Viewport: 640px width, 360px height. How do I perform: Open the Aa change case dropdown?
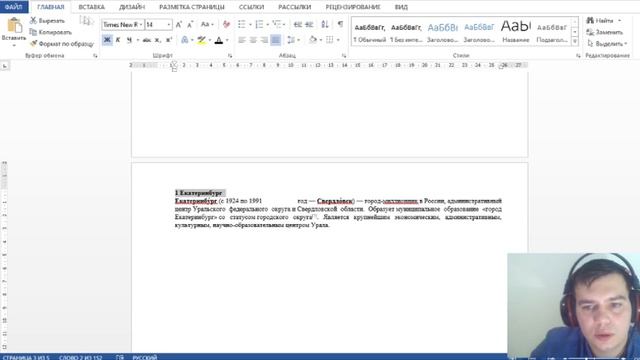207,25
